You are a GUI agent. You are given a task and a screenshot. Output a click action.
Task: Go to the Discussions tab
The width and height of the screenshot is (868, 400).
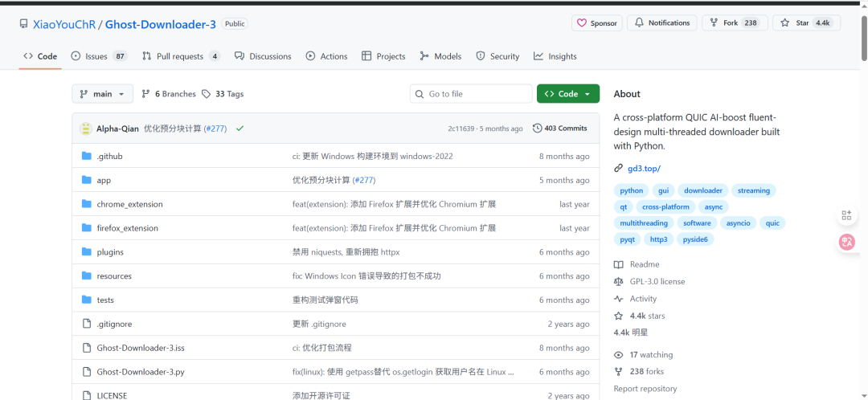tap(263, 56)
